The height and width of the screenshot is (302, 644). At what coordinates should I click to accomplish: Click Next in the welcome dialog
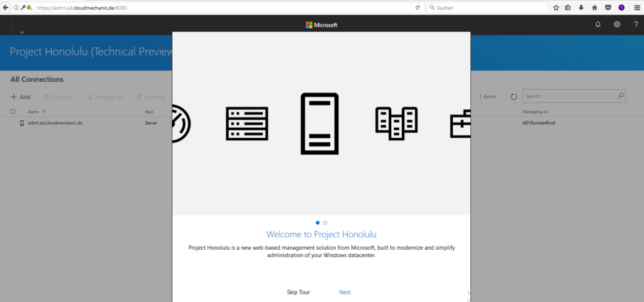pos(345,292)
